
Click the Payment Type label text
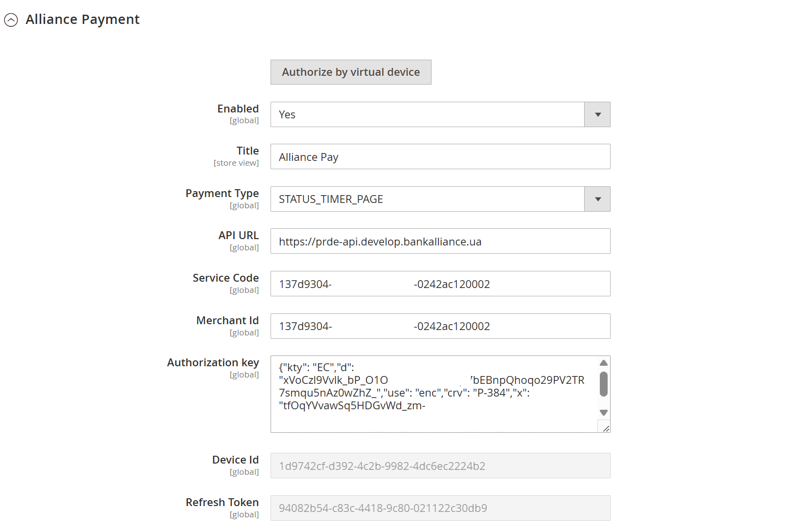click(x=222, y=193)
